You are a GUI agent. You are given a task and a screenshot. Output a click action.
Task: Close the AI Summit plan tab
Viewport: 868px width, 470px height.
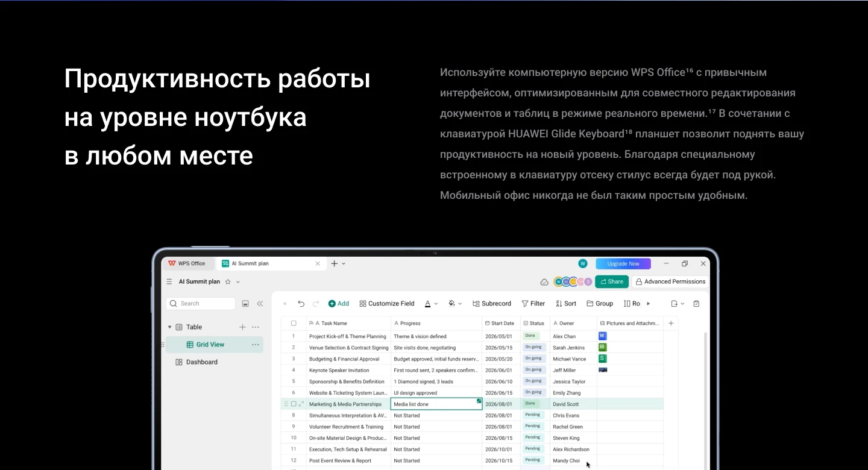pyautogui.click(x=318, y=263)
